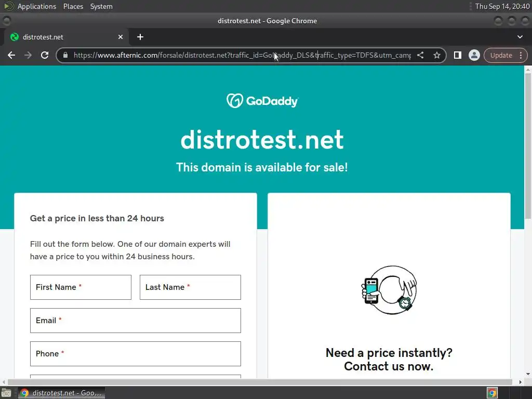
Task: Click 'Need a price instantly?' heading
Action: [389, 353]
